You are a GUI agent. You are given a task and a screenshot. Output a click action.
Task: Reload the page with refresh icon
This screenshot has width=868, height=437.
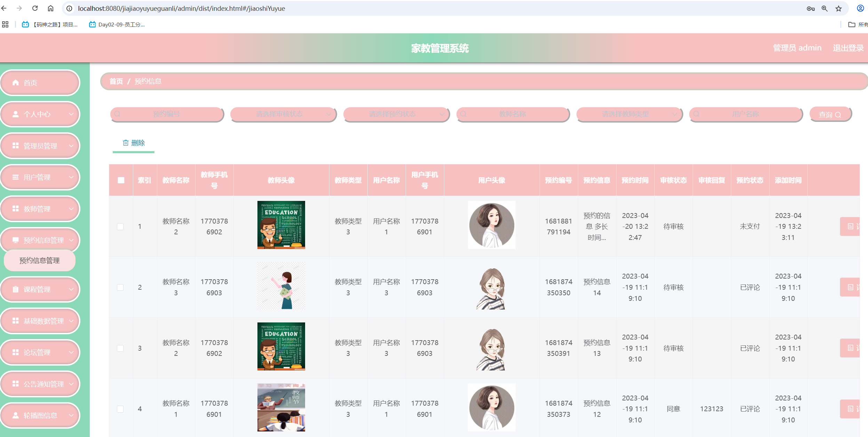(x=35, y=8)
